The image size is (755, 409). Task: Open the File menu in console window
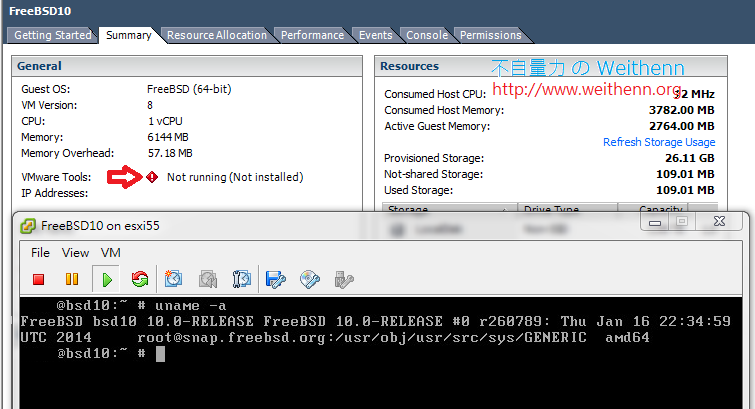[x=40, y=253]
